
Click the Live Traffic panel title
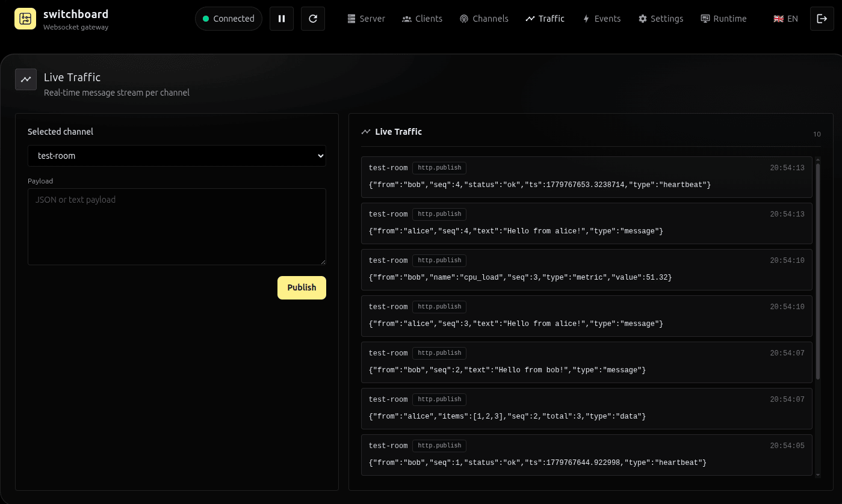tap(398, 132)
